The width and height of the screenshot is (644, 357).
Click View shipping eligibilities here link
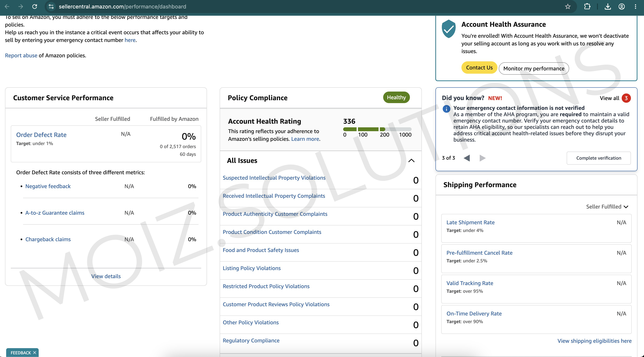tap(595, 341)
